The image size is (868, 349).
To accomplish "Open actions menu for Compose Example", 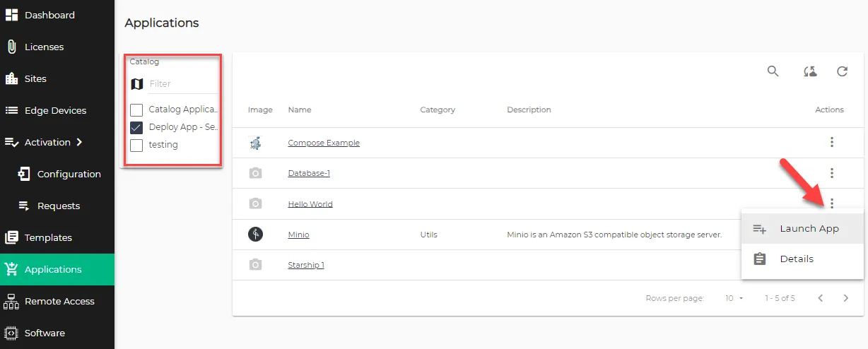I will pos(832,142).
